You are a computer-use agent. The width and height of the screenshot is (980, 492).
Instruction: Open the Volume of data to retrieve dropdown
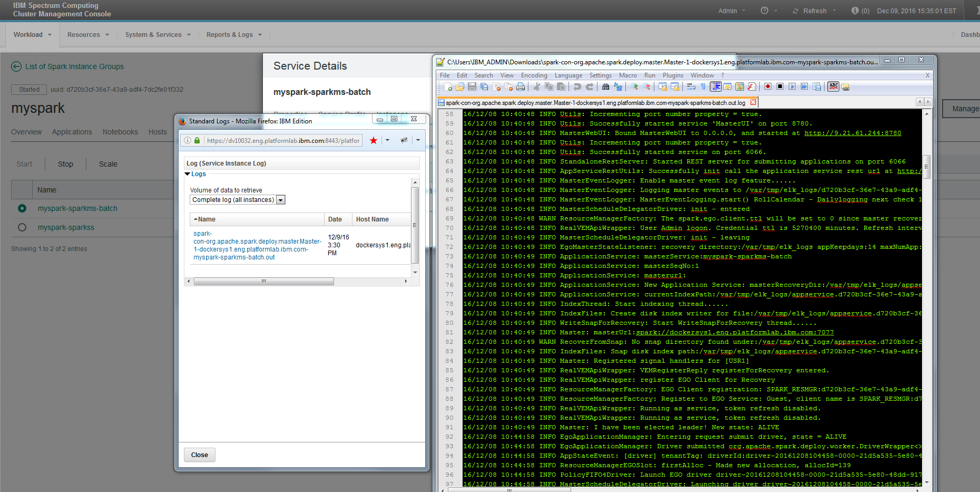[x=281, y=199]
